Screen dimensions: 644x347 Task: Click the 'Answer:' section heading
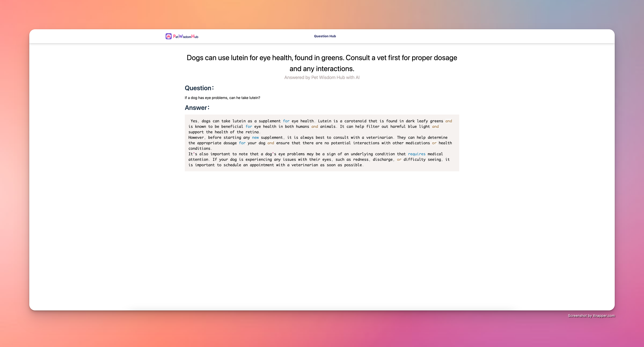coord(197,108)
